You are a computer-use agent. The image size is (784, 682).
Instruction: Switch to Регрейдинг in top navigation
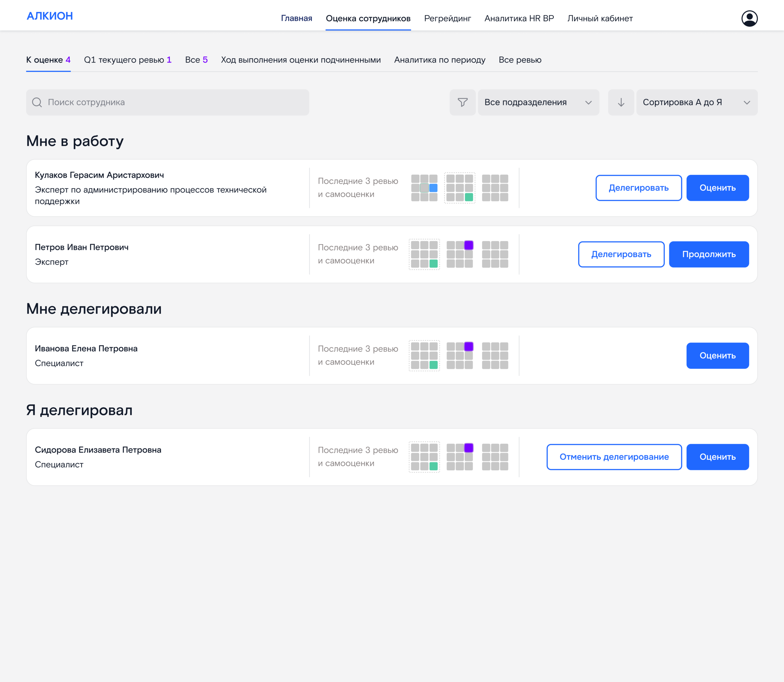(x=447, y=18)
